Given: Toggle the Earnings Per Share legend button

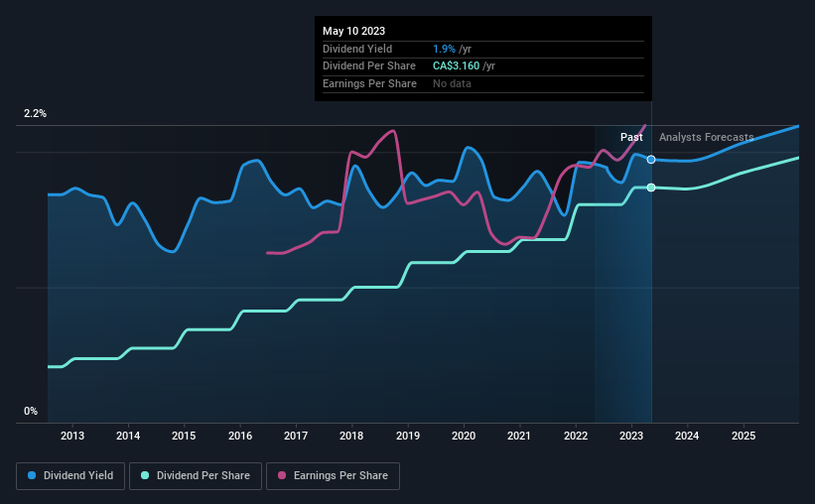Looking at the screenshot, I should (x=333, y=476).
